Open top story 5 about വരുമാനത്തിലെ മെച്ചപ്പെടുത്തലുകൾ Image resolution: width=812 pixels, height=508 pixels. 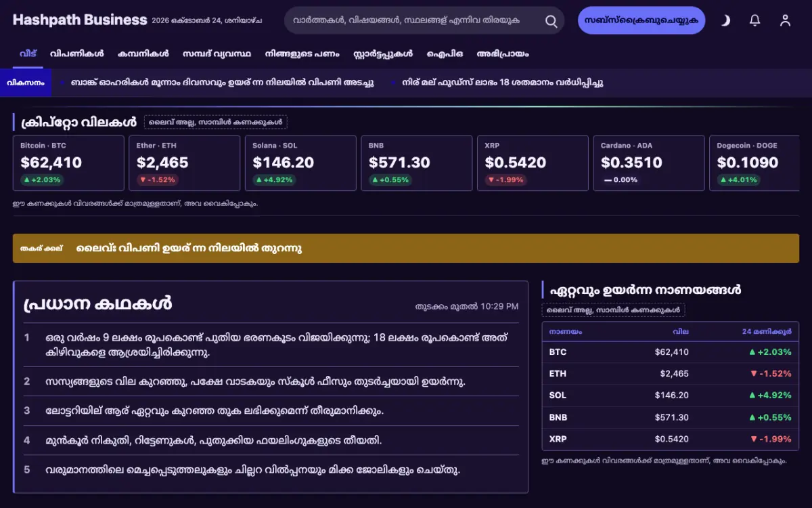click(x=271, y=469)
